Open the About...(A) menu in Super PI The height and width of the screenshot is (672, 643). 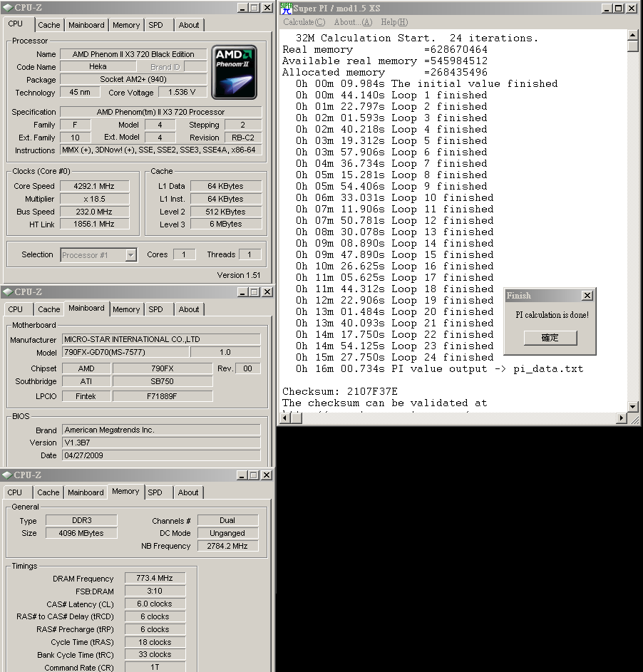click(353, 22)
